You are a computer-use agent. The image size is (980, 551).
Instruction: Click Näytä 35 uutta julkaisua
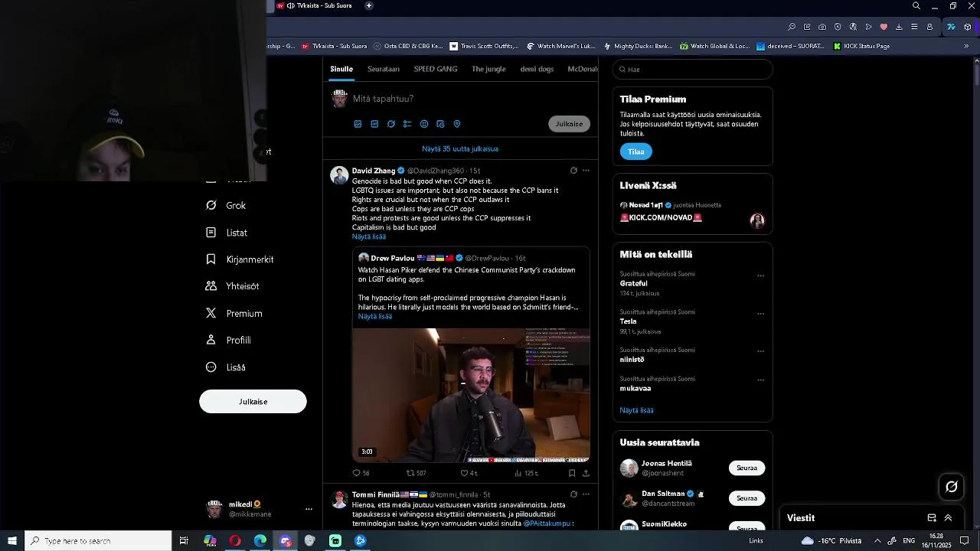tap(460, 148)
